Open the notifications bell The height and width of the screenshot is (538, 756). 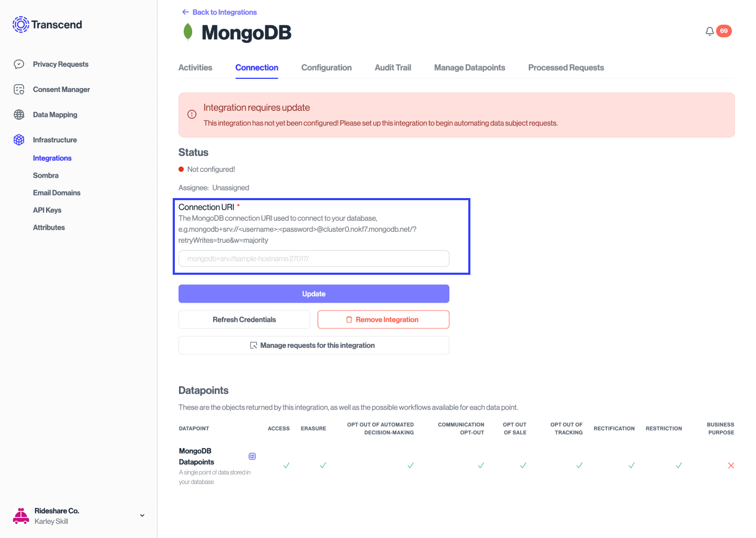point(709,31)
